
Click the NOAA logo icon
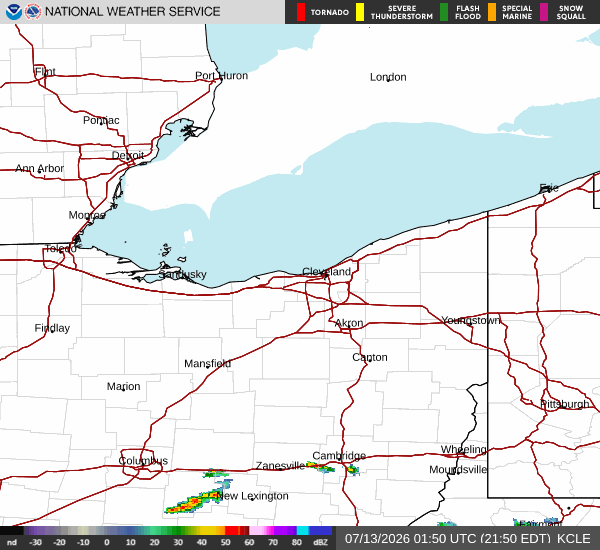14,12
